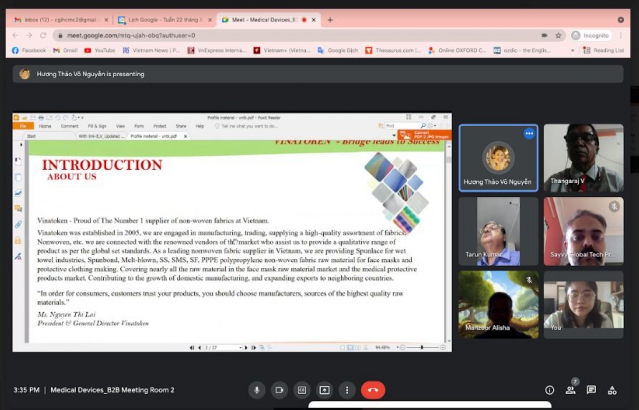Click the Incognito profile badge
639x410 pixels.
coord(591,35)
